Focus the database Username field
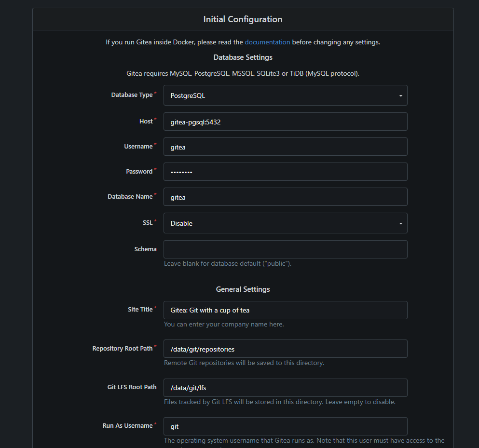The width and height of the screenshot is (479, 448). coord(285,147)
